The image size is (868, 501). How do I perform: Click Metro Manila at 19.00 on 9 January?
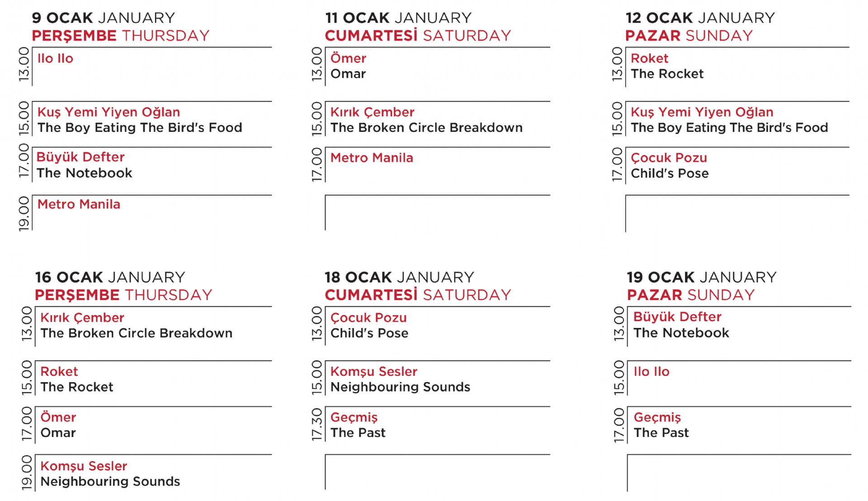(x=79, y=204)
